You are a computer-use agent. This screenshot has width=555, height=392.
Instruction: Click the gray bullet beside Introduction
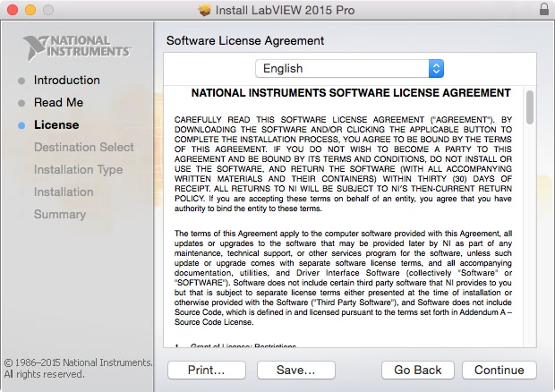point(21,81)
